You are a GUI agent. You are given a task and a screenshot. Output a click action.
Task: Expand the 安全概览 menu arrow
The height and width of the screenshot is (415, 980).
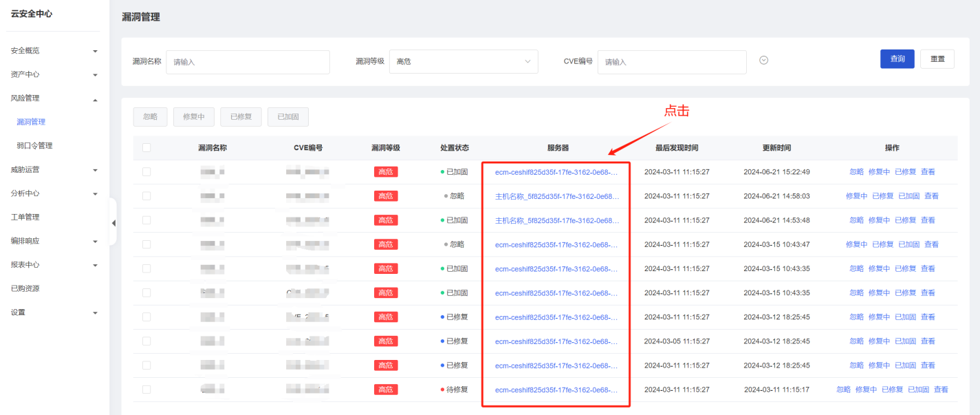coord(95,52)
